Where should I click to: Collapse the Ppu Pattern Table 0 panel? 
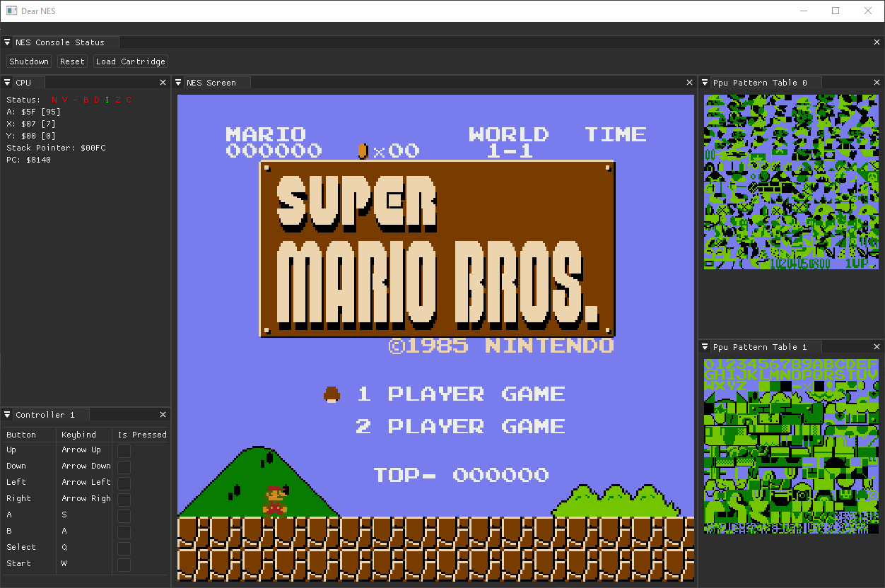705,83
